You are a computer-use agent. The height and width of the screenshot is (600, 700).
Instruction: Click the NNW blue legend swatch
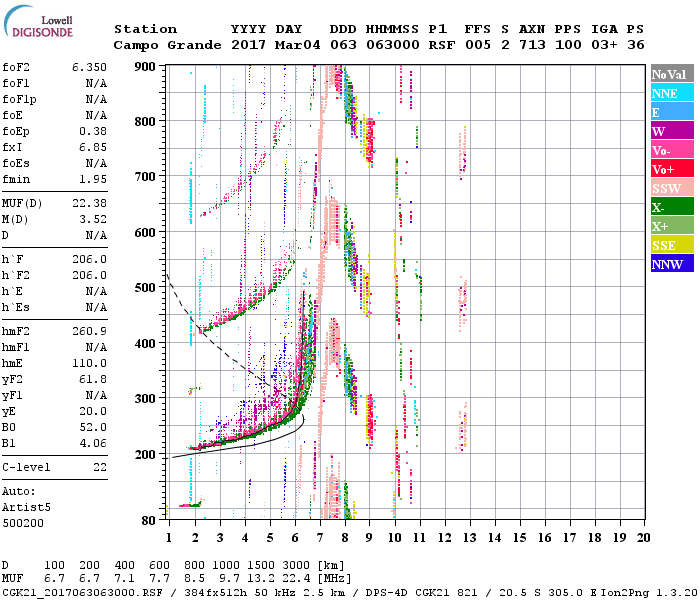pos(671,264)
